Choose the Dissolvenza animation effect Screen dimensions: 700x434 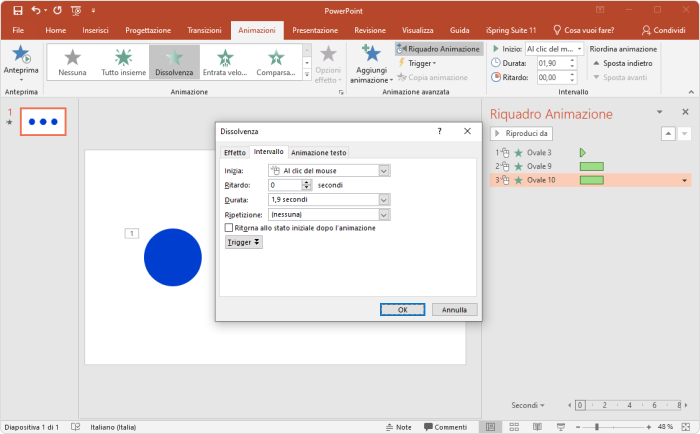tap(174, 62)
